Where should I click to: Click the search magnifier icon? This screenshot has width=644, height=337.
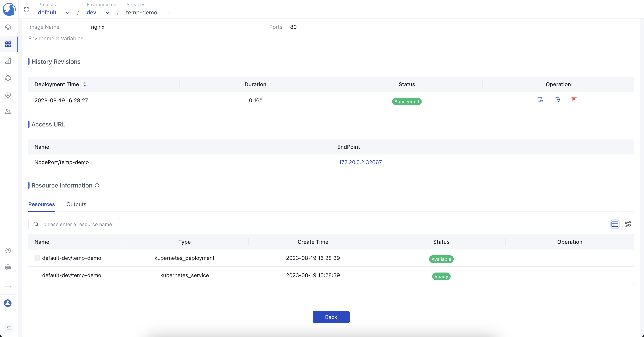[36, 224]
